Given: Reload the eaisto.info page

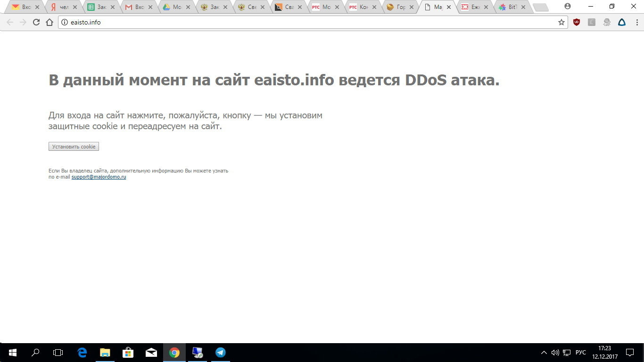Looking at the screenshot, I should [x=36, y=22].
